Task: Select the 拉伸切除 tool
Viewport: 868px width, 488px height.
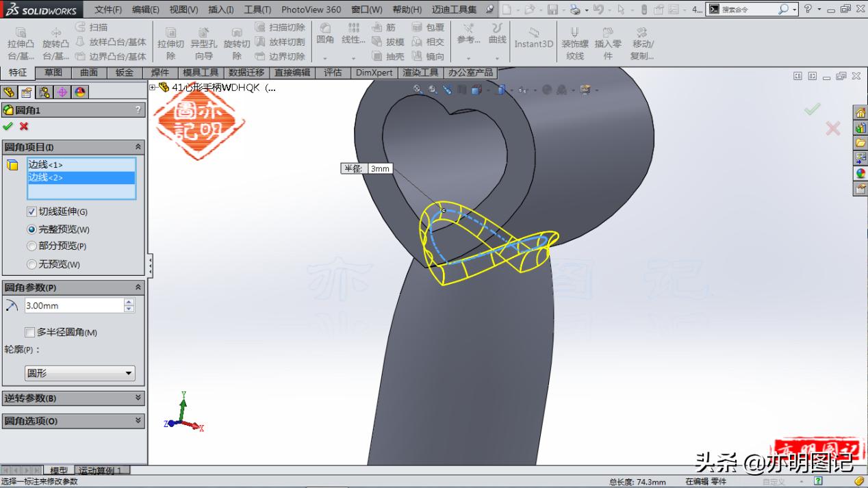Action: click(170, 40)
